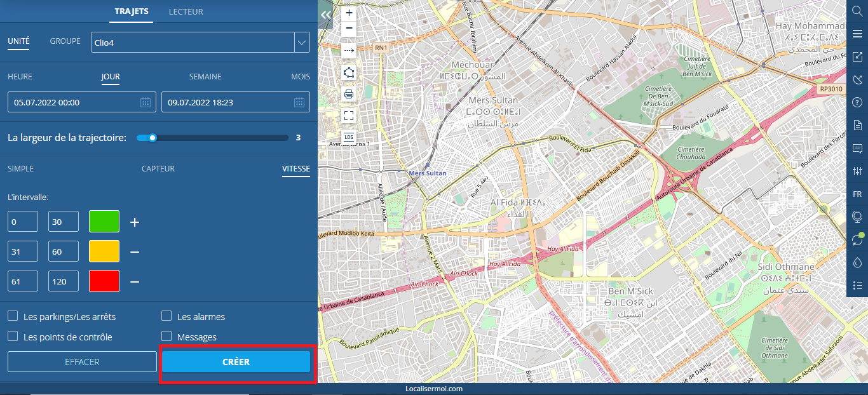This screenshot has height=395, width=868.
Task: Open the search magnifier in right sidebar
Action: [857, 11]
